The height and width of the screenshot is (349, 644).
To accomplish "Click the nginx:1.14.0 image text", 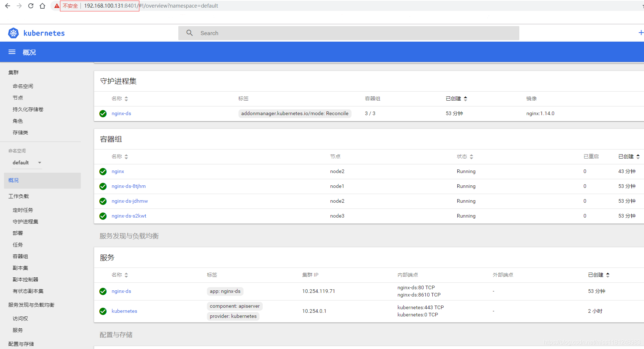I will [540, 113].
